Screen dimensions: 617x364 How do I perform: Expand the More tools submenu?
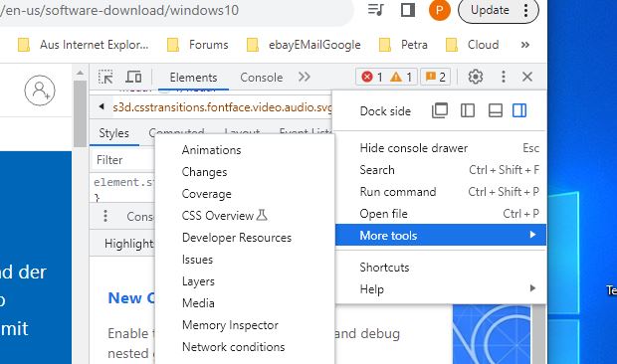pos(441,235)
